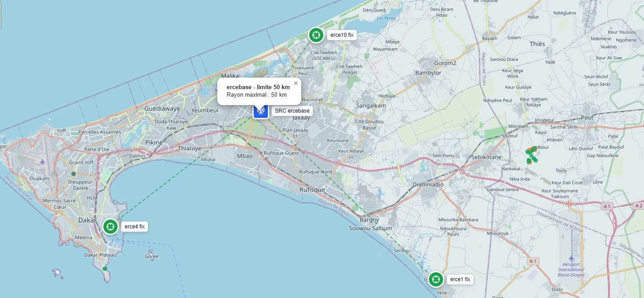Screen dimensions: 644x298
Task: Click the "Kounoune" map label
Action: coord(338,141)
